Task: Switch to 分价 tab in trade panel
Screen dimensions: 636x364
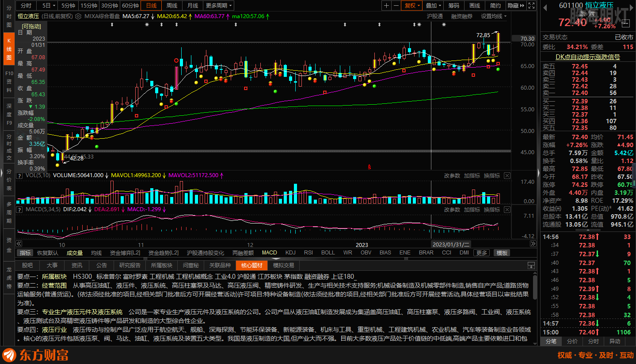Action: [572, 341]
